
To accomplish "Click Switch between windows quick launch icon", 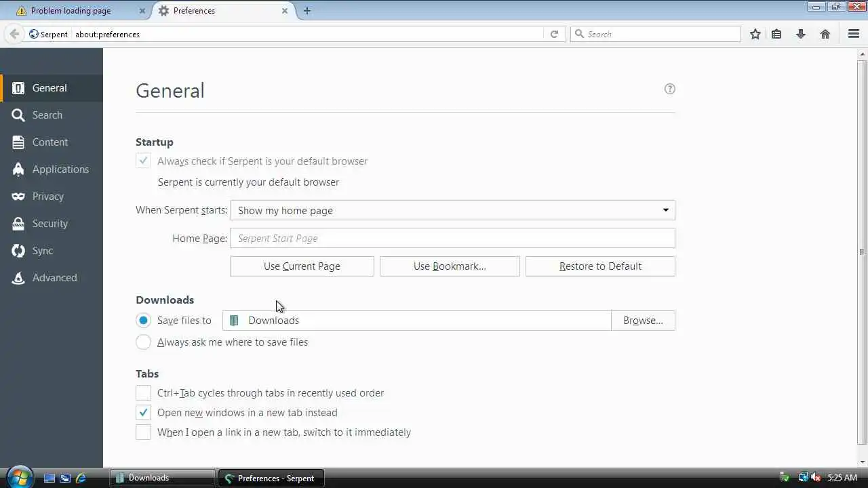I will pyautogui.click(x=65, y=478).
